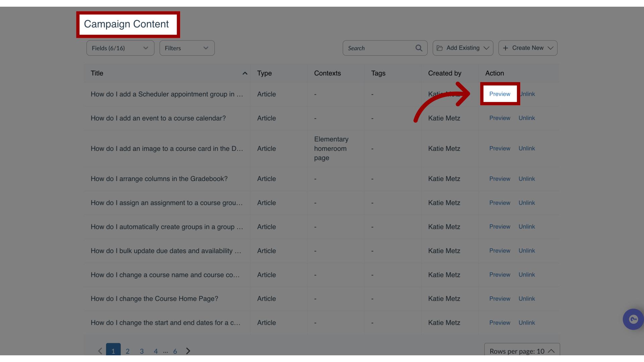Screen dimensions: 644x362
Task: Preview the Scheduler appointment group article
Action: [x=500, y=94]
